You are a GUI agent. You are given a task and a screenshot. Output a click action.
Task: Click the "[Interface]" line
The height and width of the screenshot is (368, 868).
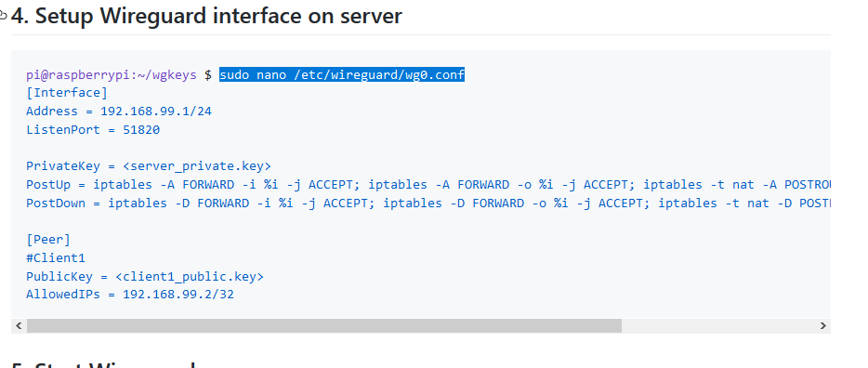tap(67, 92)
